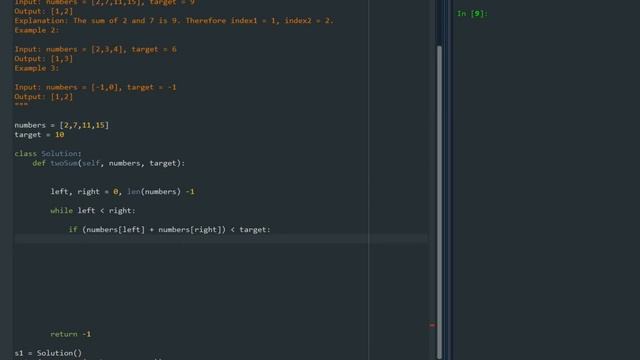Screen dimensions: 640x360
Task: Click the 'Example 3:' comment line
Action: coord(37,68)
